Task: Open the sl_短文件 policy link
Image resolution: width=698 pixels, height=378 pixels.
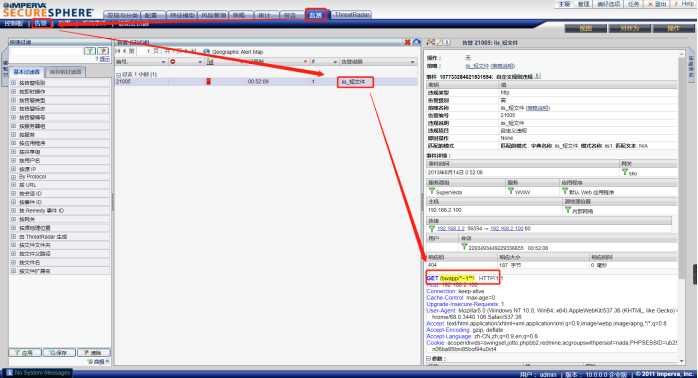Action: coord(477,66)
